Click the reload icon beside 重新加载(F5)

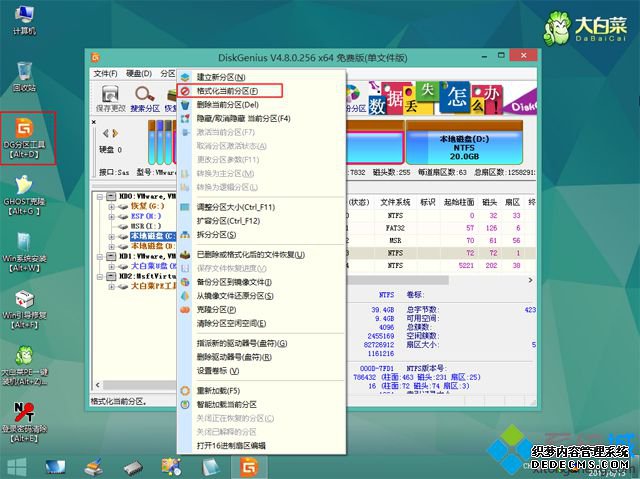185,390
